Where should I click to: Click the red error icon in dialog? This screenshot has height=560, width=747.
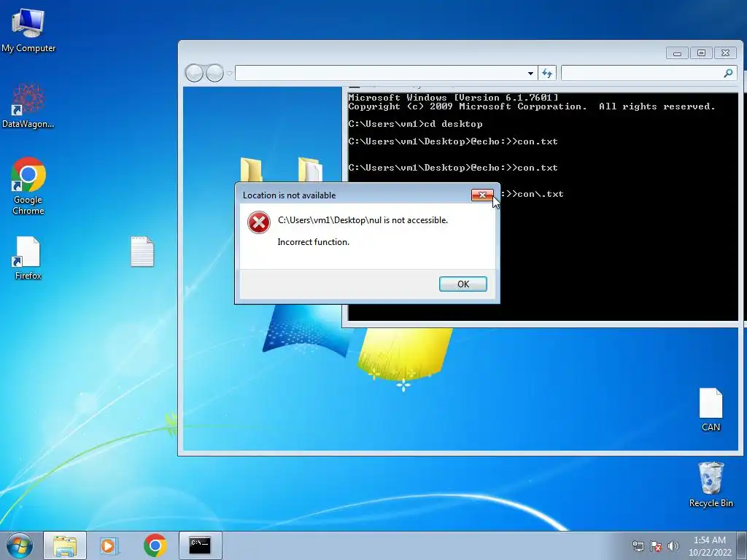(259, 222)
